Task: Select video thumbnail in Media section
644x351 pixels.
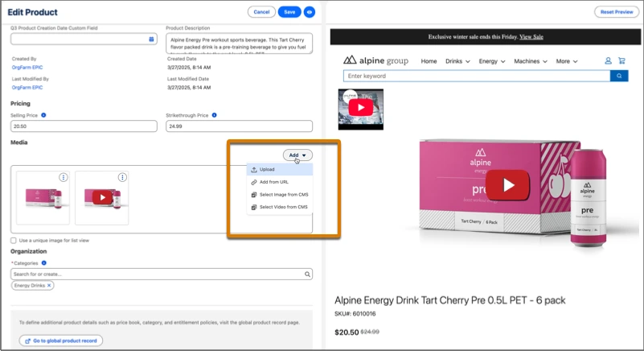Action: (x=102, y=198)
